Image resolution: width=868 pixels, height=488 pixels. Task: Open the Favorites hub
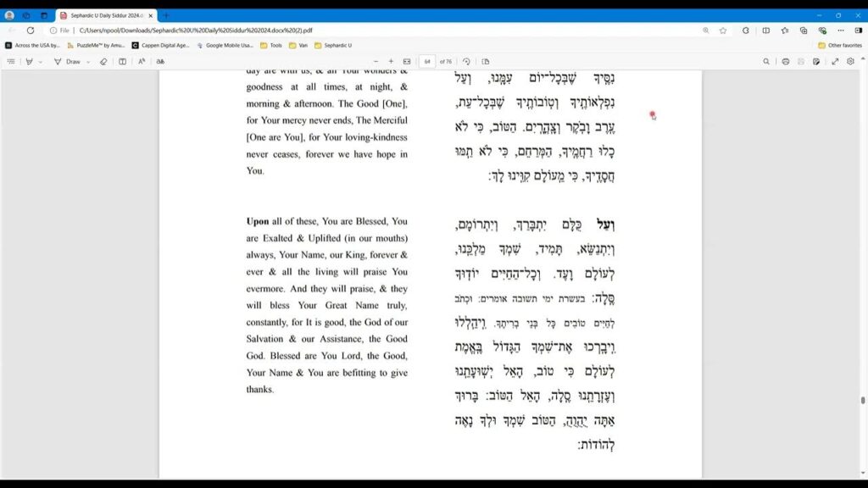[785, 30]
